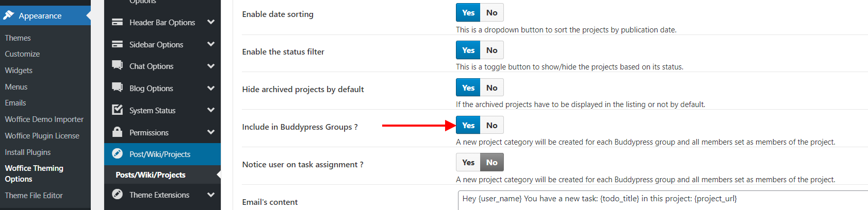Set Enable date sorting to No
The height and width of the screenshot is (210, 868).
point(492,13)
